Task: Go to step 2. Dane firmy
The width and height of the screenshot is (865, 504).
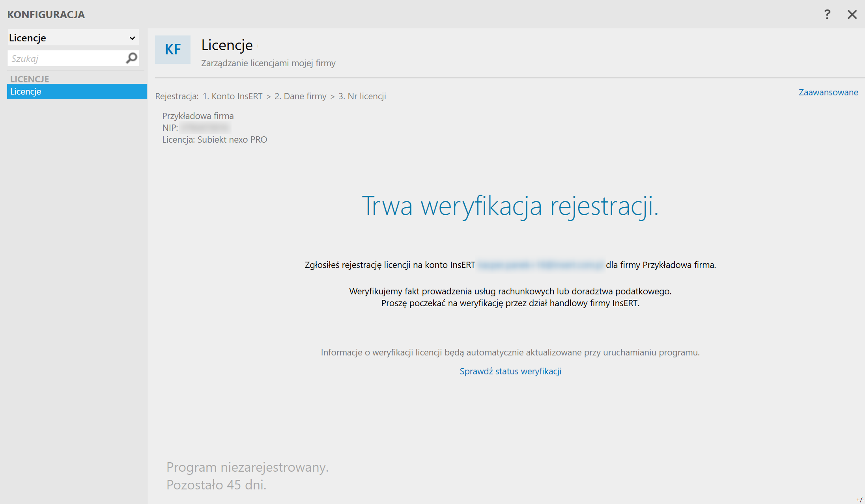Action: pyautogui.click(x=300, y=96)
